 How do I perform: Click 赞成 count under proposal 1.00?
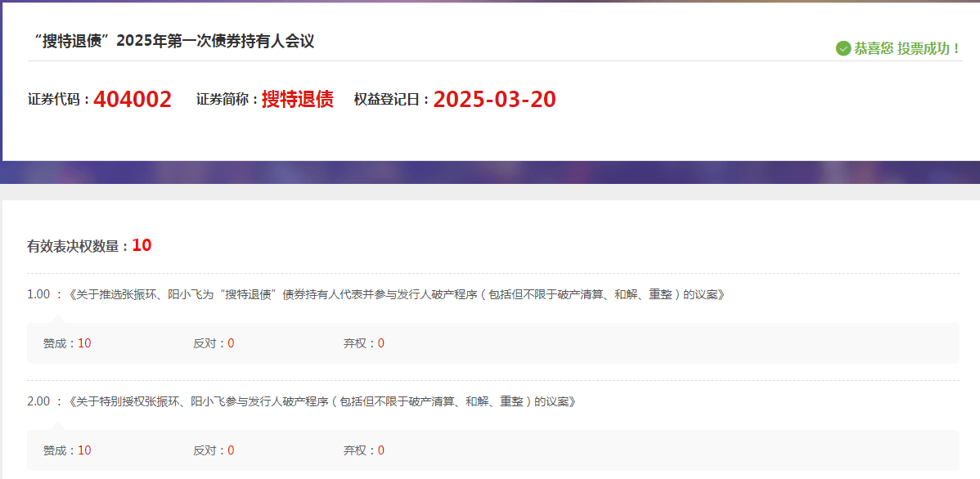point(84,343)
